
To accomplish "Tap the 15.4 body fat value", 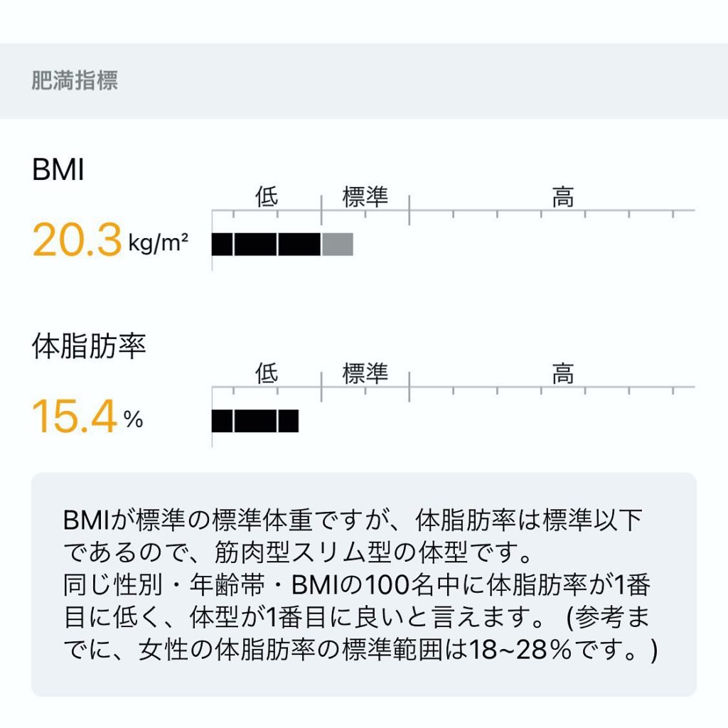I will click(x=74, y=417).
